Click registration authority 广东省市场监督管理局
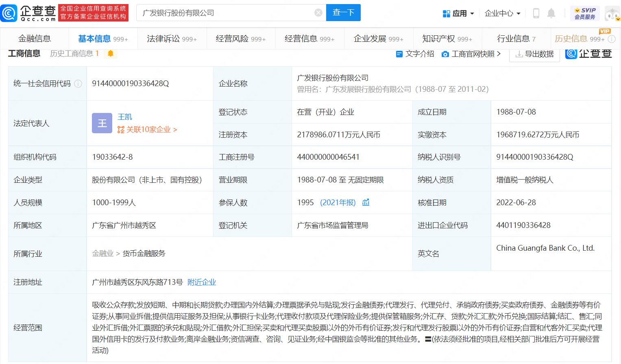This screenshot has width=621, height=364. tap(333, 225)
